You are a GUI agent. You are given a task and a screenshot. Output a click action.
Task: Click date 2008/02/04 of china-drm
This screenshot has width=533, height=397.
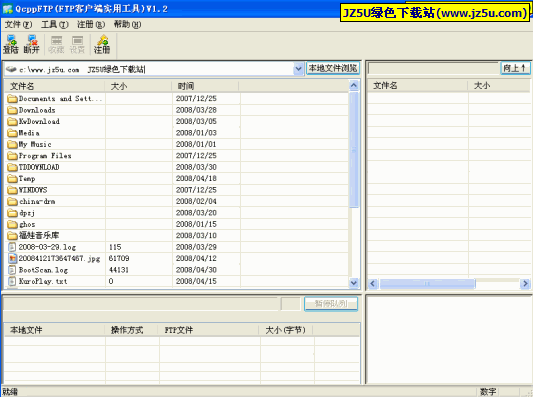point(196,202)
